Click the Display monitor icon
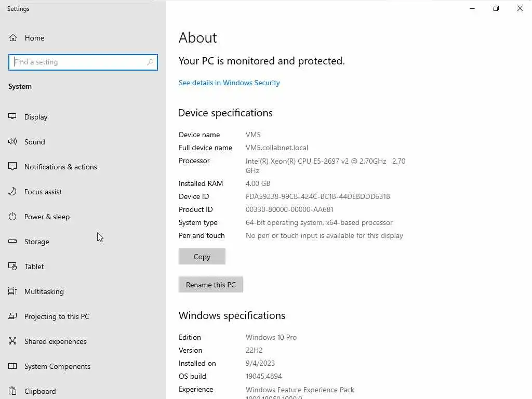This screenshot has height=399, width=532. 12,117
